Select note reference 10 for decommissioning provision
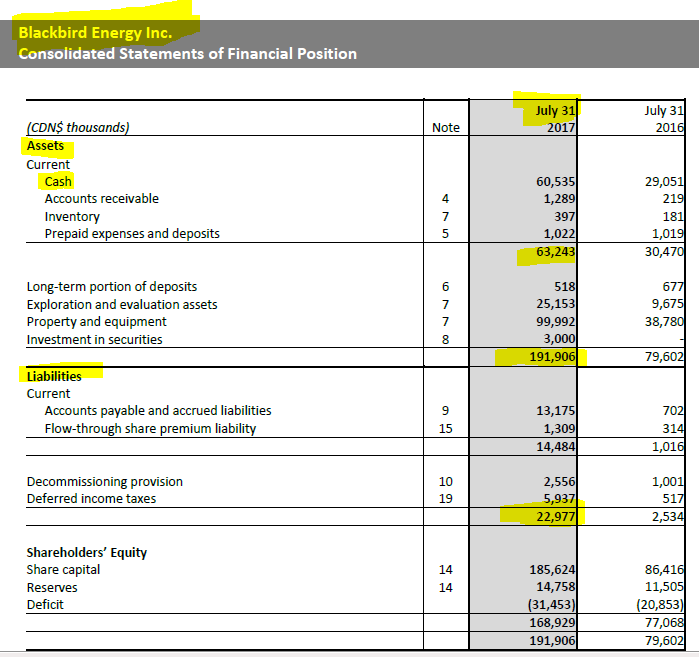This screenshot has width=699, height=657. coord(445,481)
